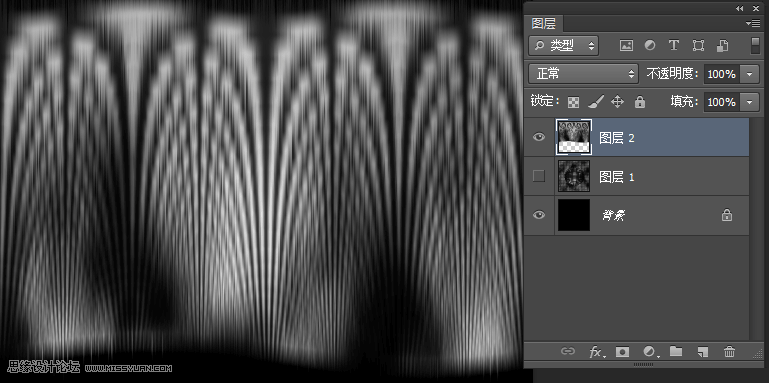
Task: Select the 图层 1 layer name
Action: click(616, 177)
